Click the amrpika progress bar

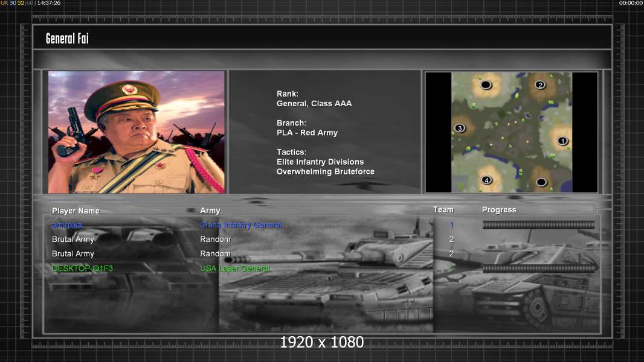coord(538,224)
